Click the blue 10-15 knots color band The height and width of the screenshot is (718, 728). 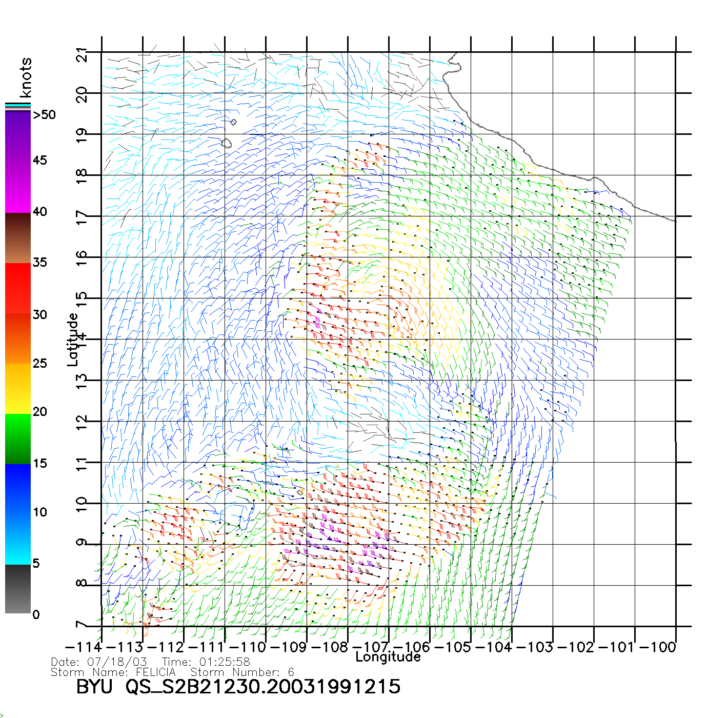point(18,489)
